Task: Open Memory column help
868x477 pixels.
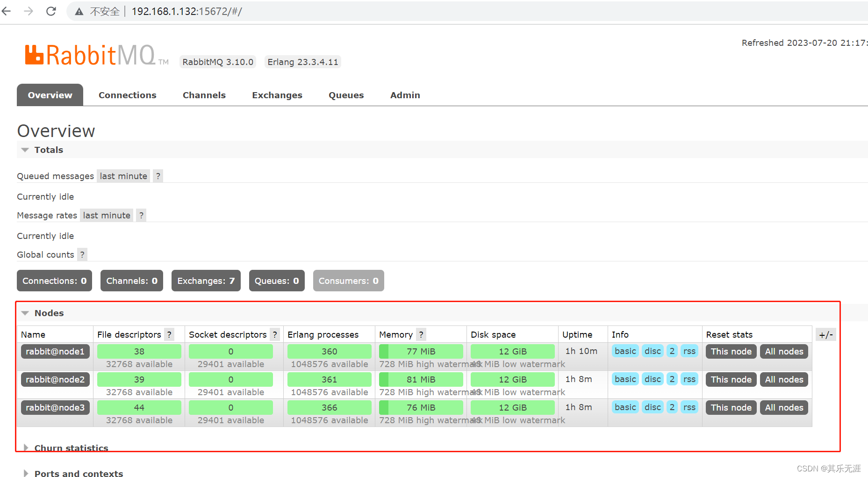Action: click(x=421, y=334)
